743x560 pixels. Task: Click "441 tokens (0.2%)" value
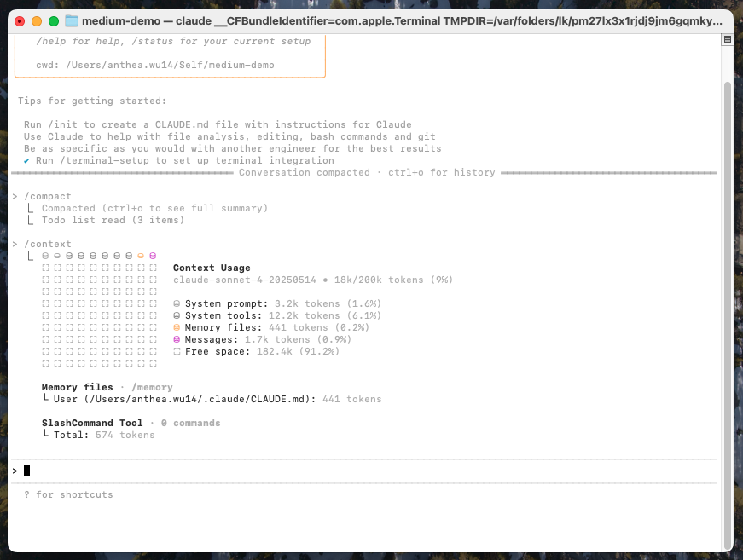319,327
